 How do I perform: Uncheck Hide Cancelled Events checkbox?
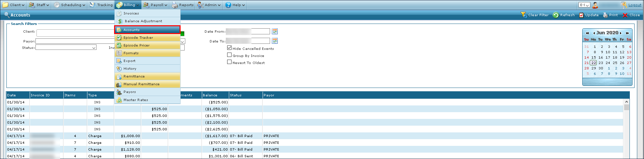pyautogui.click(x=230, y=48)
